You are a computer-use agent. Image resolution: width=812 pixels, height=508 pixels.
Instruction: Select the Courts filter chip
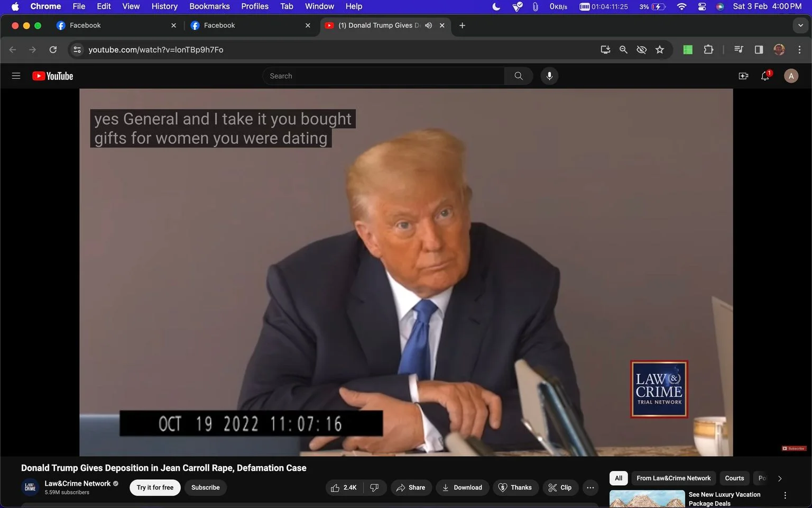(x=734, y=478)
